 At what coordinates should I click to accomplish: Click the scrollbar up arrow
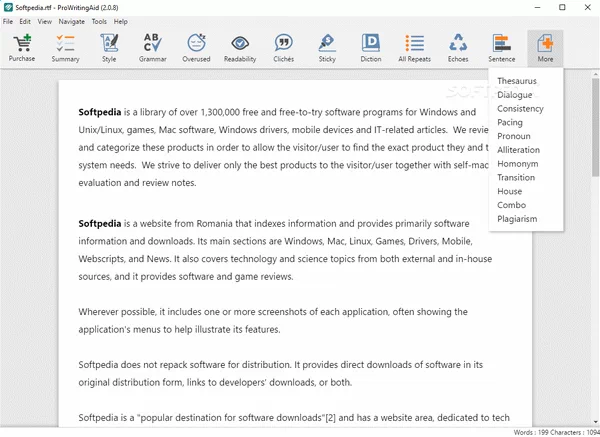click(595, 74)
